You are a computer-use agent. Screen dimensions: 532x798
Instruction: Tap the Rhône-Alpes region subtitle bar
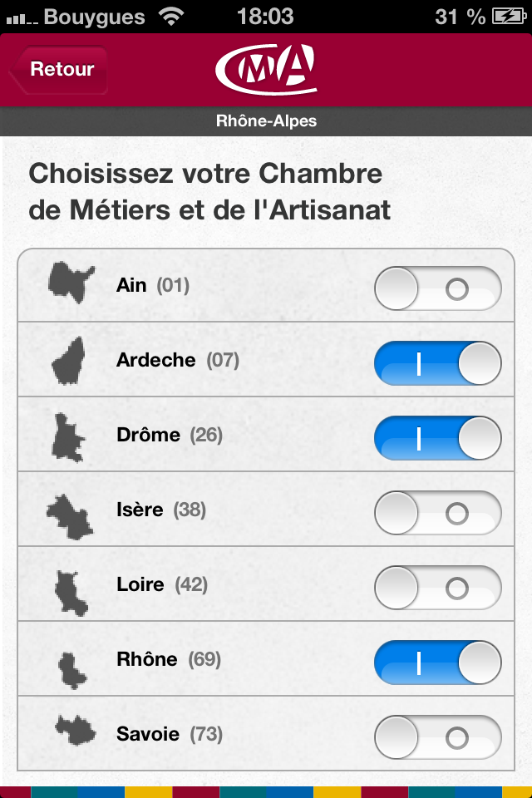[266, 121]
